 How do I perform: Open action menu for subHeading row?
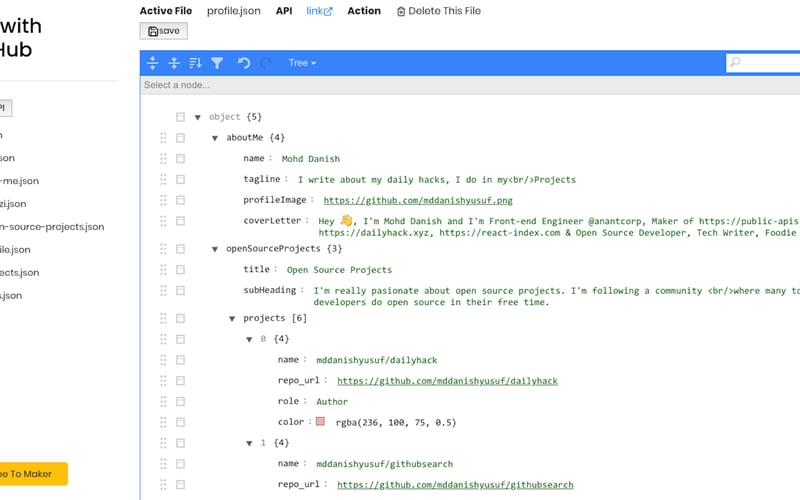click(180, 290)
